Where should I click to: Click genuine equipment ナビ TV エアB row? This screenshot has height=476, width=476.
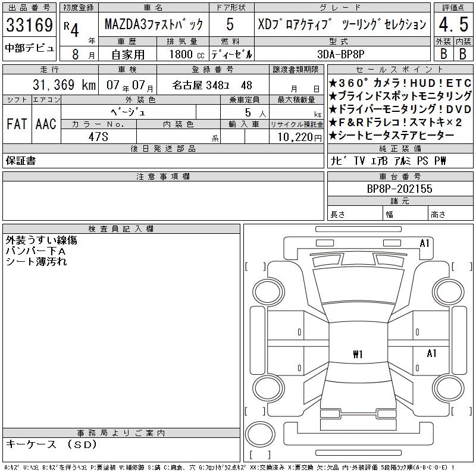click(388, 161)
